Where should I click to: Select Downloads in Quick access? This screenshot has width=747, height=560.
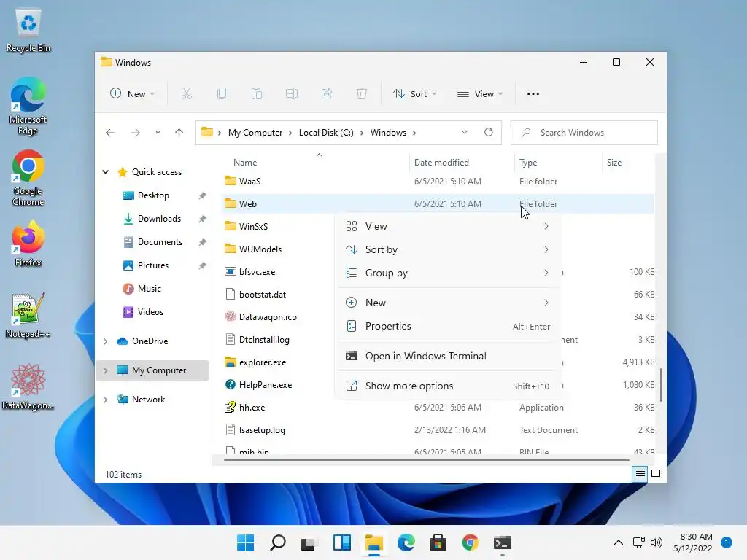click(x=159, y=219)
